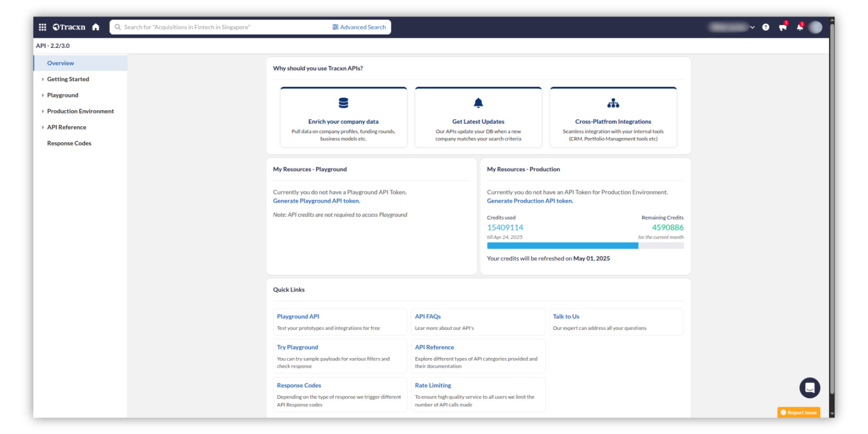Open the announcements megaphone icon
Viewport: 868px width, 434px height.
click(x=783, y=28)
